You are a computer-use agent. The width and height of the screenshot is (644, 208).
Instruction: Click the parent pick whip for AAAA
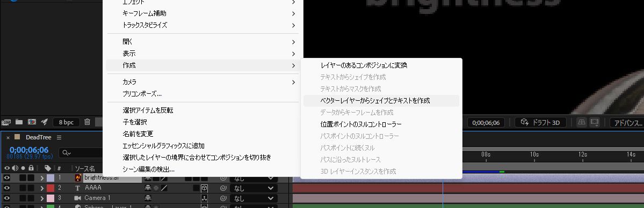click(x=223, y=188)
